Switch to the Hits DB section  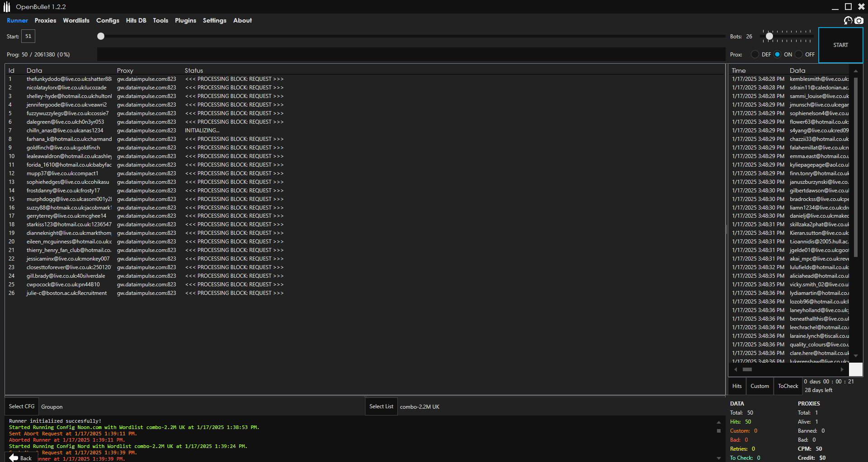point(136,20)
